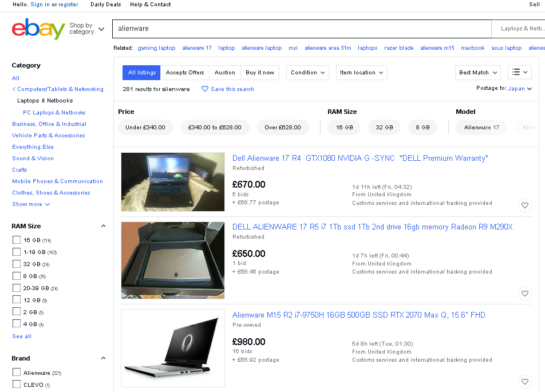Open the Shop by category dropdown

[86, 29]
